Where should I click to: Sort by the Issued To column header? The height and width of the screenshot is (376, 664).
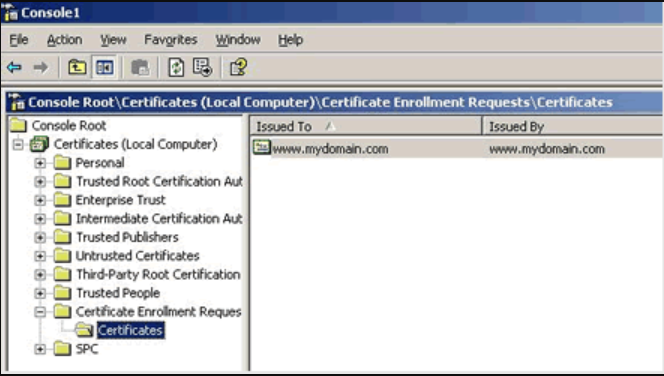(366, 126)
